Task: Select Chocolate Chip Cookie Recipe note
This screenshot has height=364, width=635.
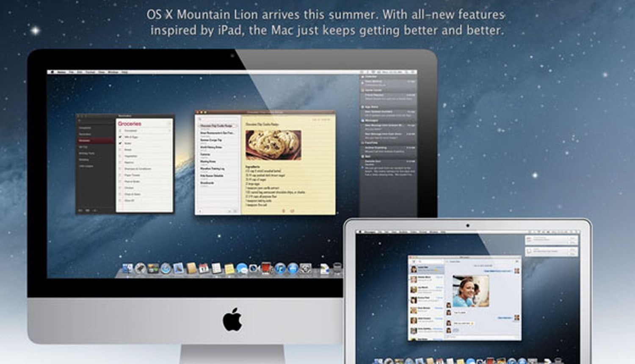Action: pyautogui.click(x=218, y=126)
